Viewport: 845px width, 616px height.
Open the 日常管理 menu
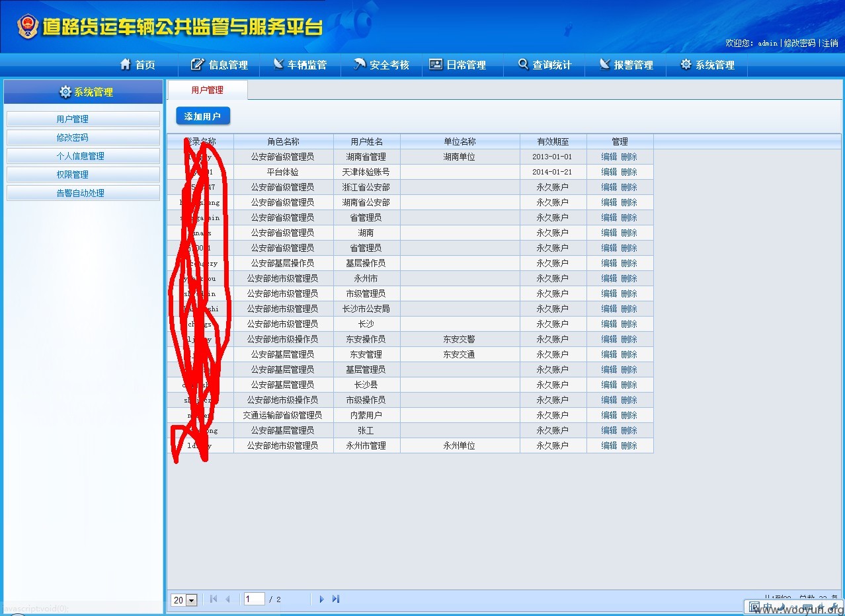tap(458, 65)
